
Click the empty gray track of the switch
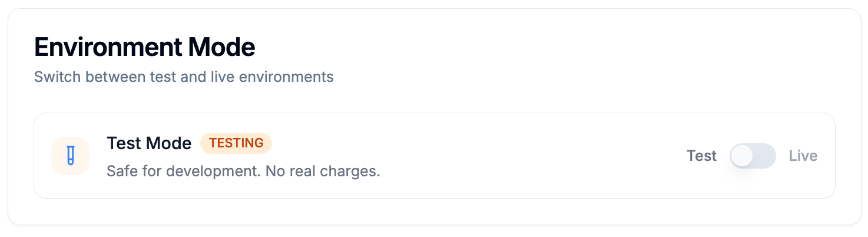(764, 156)
